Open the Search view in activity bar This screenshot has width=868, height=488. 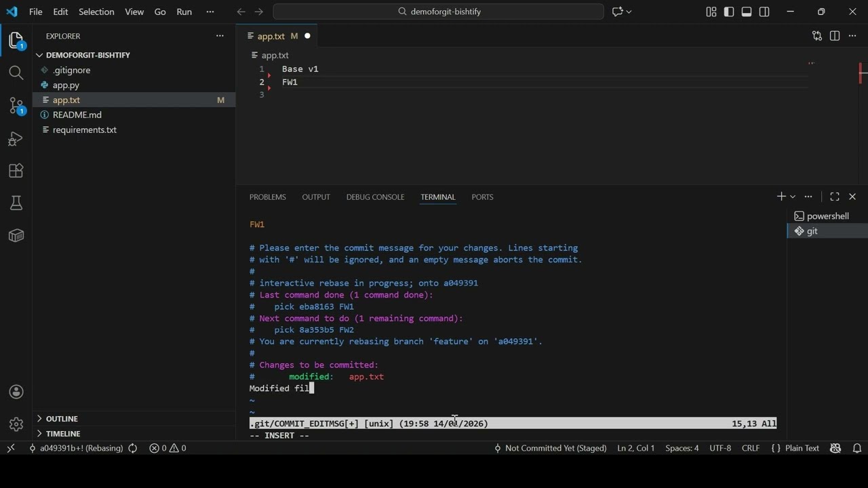click(x=16, y=73)
